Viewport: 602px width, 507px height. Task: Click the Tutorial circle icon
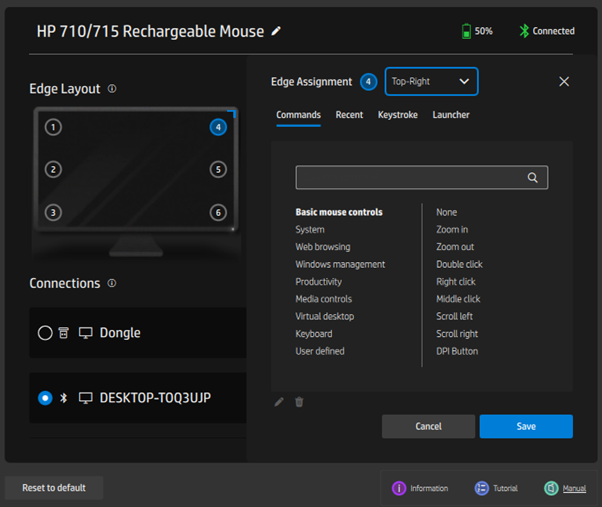coord(481,488)
